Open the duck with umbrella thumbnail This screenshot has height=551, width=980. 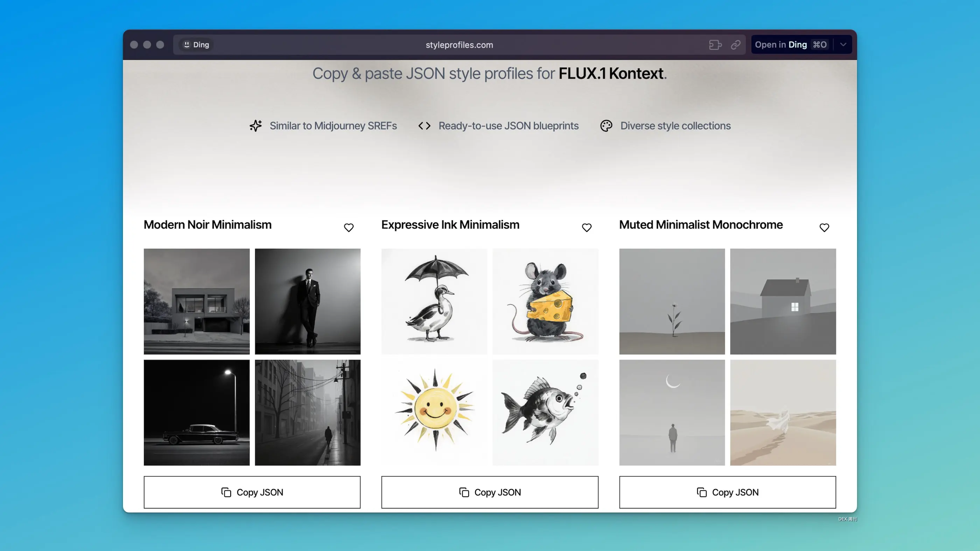point(434,301)
